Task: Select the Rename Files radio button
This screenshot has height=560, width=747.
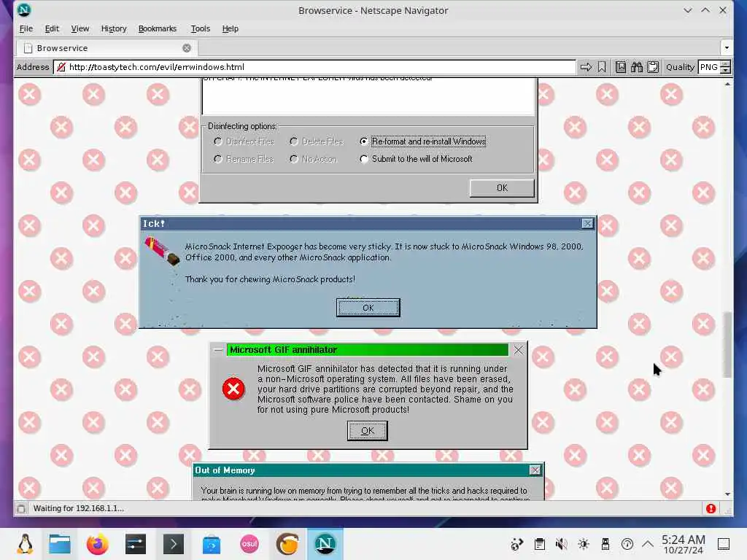Action: (x=218, y=159)
